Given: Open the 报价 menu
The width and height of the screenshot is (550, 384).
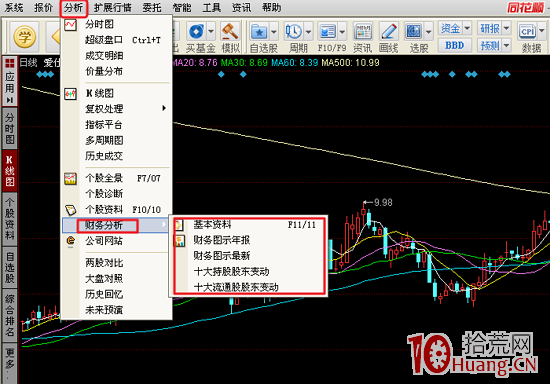Looking at the screenshot, I should coord(43,7).
